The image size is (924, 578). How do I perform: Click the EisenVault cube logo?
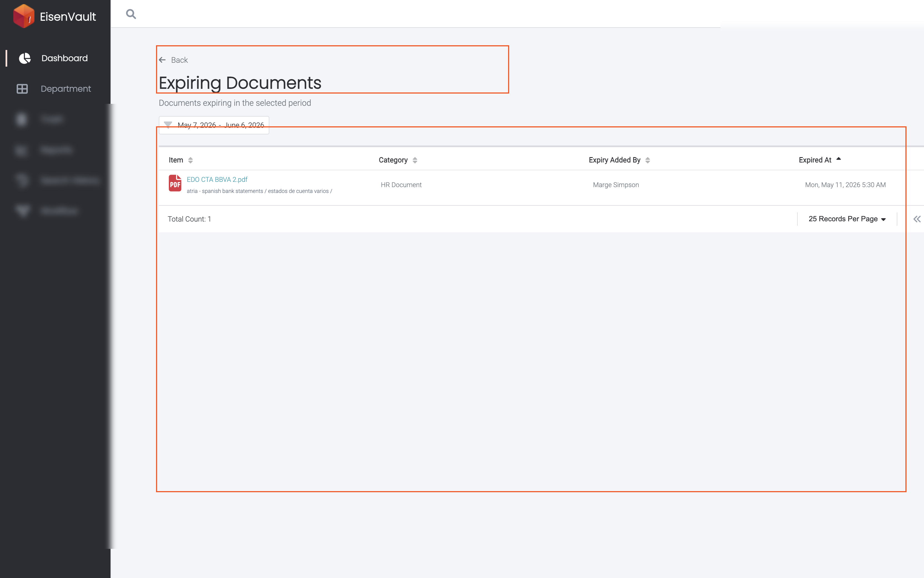pos(24,16)
